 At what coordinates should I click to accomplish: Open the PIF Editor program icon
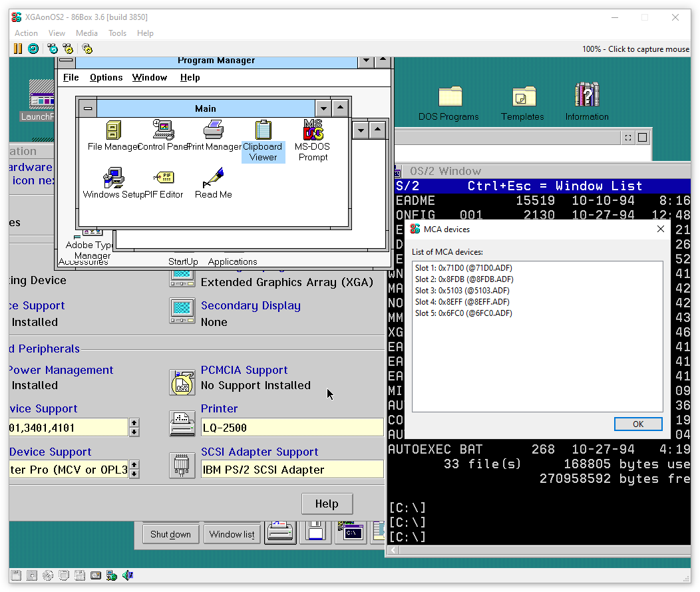click(x=164, y=178)
